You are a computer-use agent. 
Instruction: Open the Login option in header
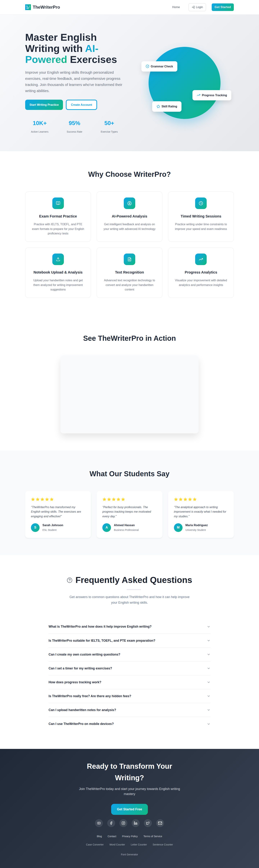pos(197,7)
